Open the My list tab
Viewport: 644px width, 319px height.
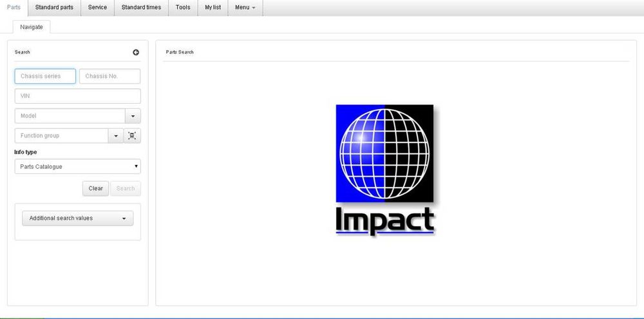pos(213,7)
